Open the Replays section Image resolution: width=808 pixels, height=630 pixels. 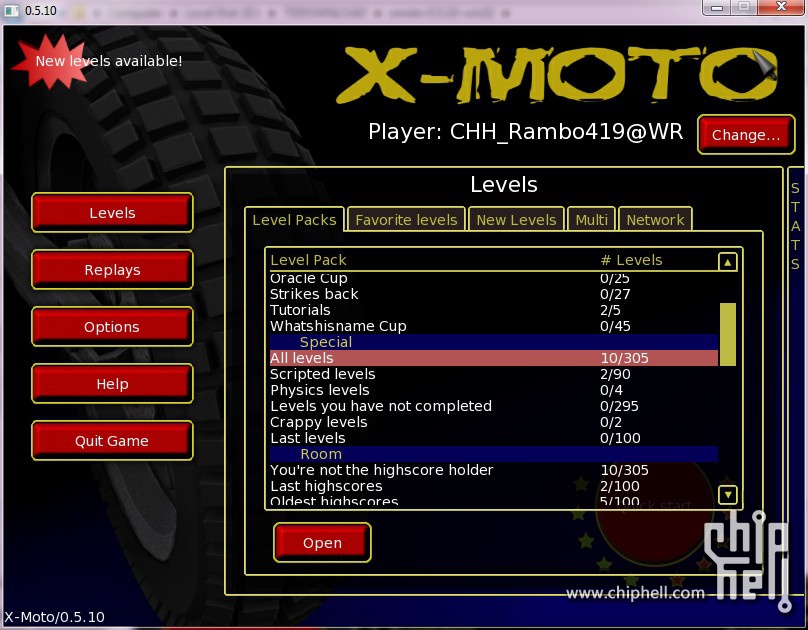click(x=112, y=269)
